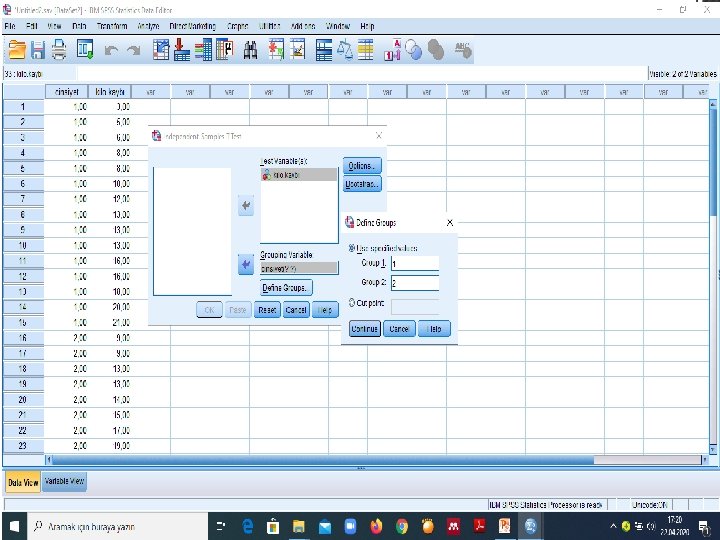Insert variable toolbar icon

pos(298,50)
